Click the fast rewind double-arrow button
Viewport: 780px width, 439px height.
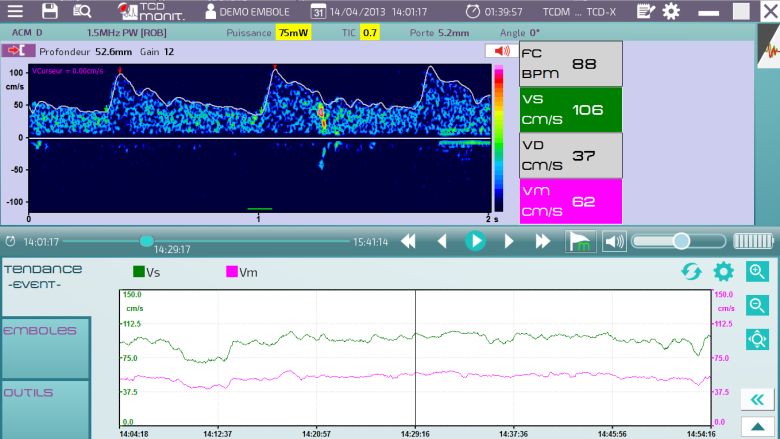point(409,241)
